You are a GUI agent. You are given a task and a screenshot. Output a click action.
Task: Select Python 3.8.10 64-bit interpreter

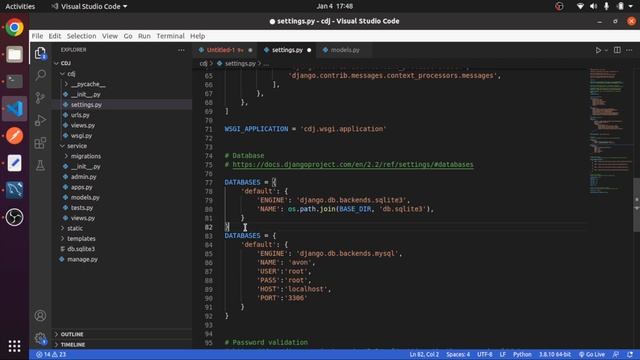555,354
